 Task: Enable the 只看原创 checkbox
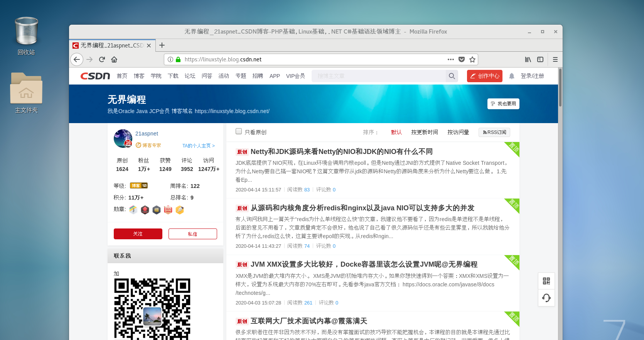[239, 131]
